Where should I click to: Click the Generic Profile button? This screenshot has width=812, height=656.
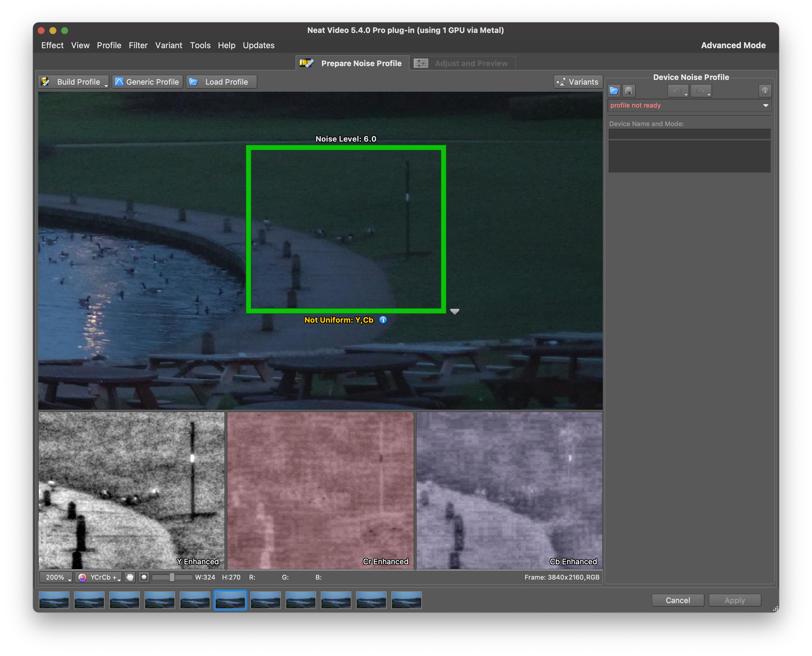pos(147,82)
